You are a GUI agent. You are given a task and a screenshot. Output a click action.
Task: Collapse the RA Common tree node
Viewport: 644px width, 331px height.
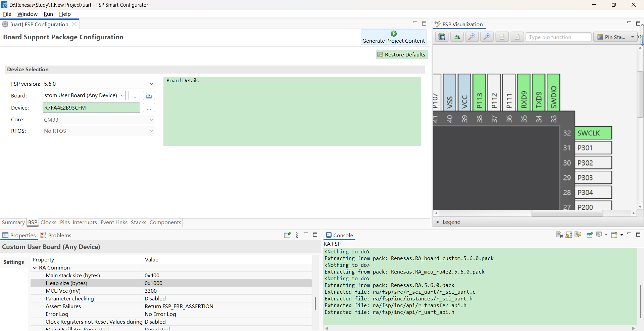click(35, 268)
